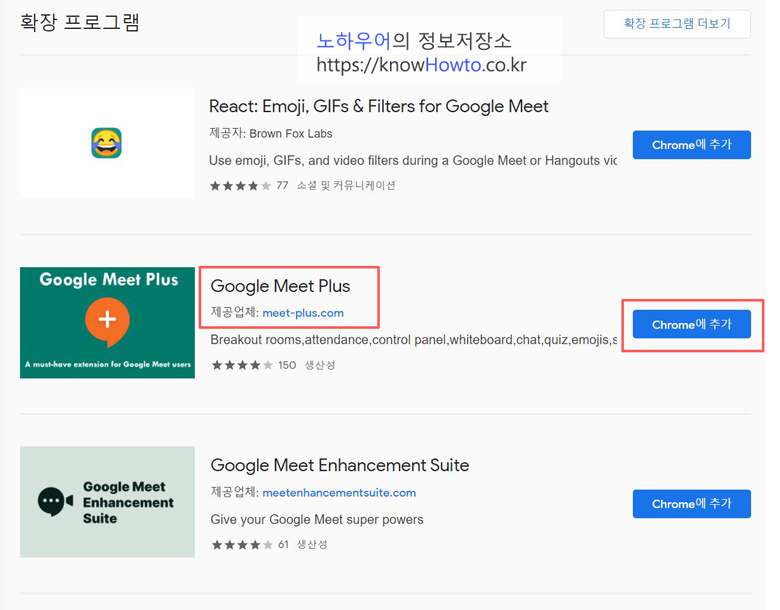The width and height of the screenshot is (780, 610).
Task: Click the 확장 프로그램 section heading
Action: (80, 23)
